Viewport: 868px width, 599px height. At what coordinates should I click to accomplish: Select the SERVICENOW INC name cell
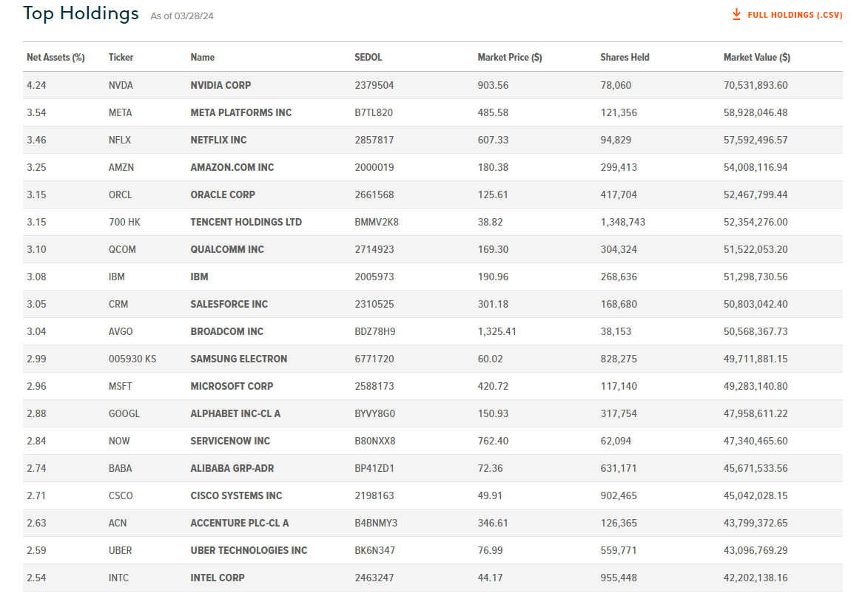pos(229,441)
